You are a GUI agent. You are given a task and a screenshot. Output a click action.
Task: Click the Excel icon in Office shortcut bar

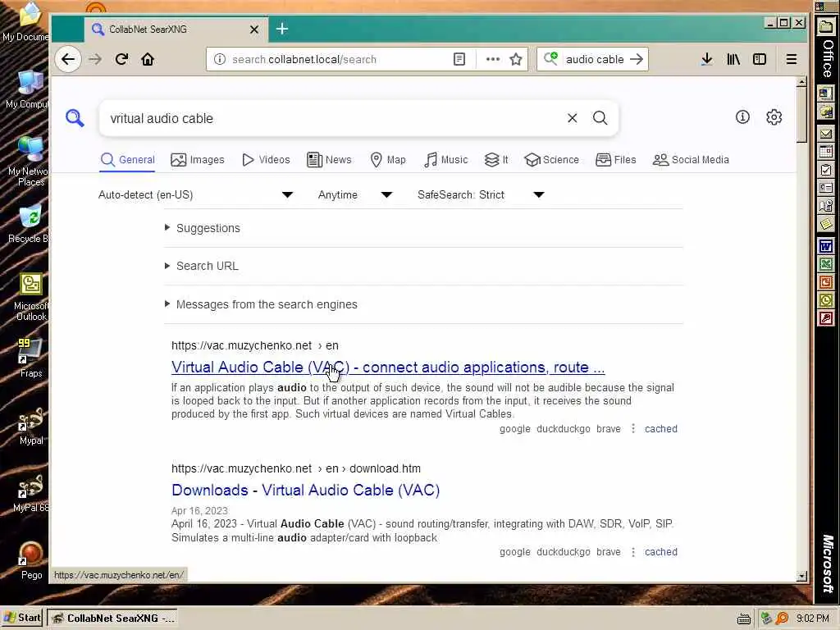(825, 264)
